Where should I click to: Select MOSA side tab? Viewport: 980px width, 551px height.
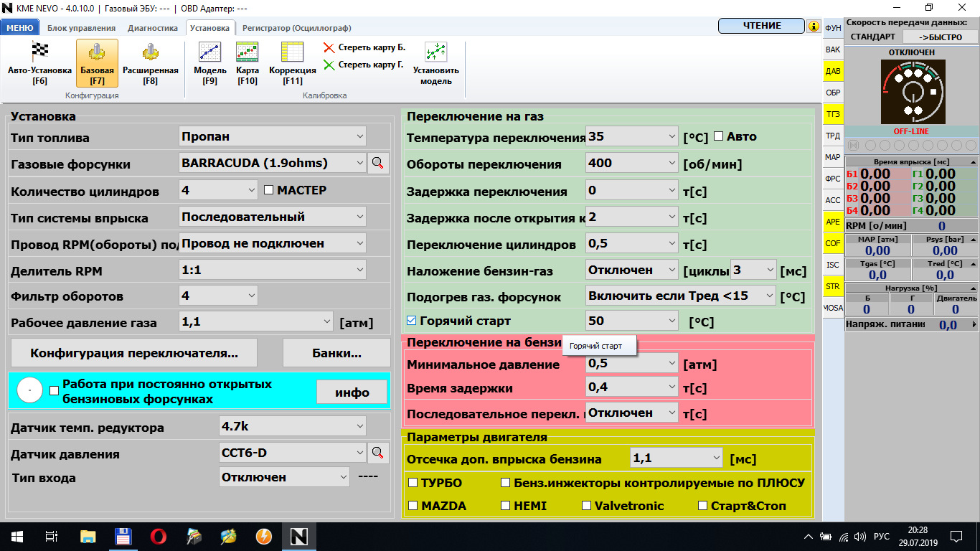click(x=833, y=308)
